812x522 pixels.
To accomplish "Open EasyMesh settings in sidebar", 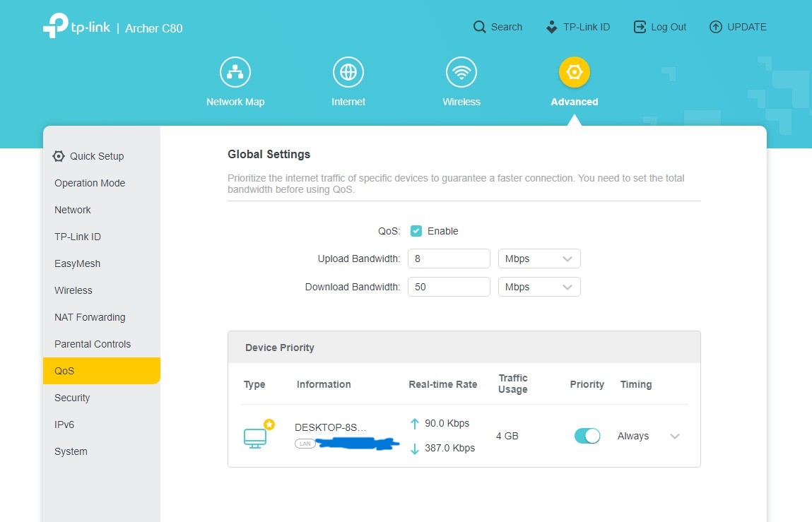I will tap(102, 263).
